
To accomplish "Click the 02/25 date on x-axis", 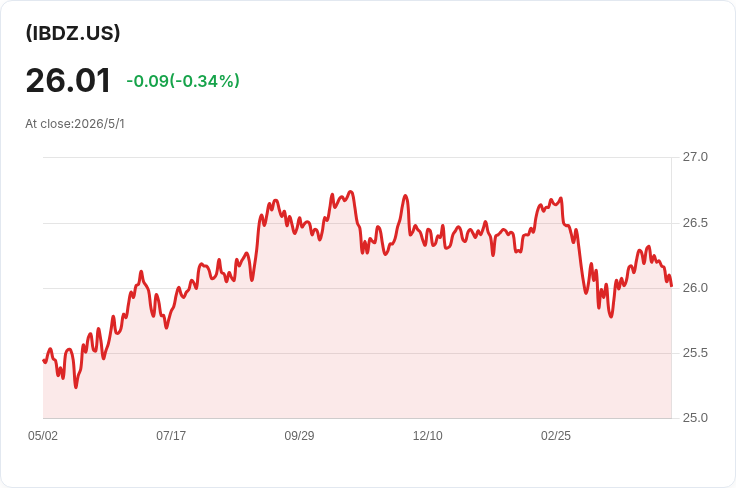I will [556, 436].
